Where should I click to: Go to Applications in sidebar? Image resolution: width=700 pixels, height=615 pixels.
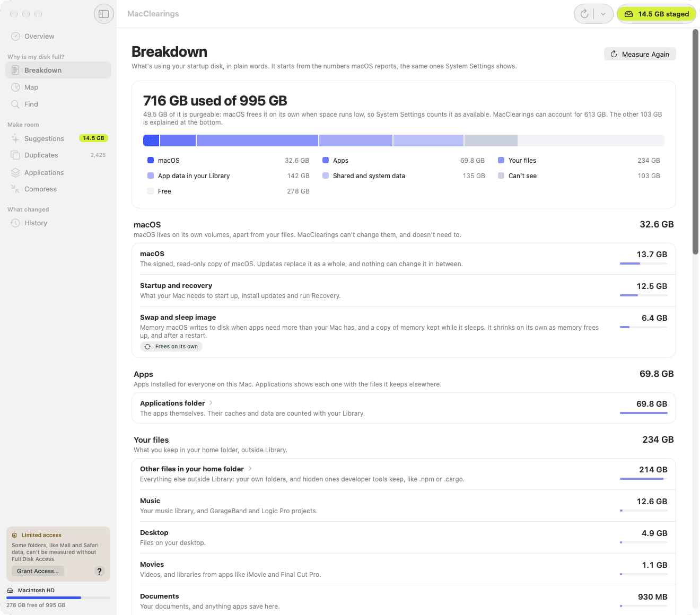click(x=58, y=172)
